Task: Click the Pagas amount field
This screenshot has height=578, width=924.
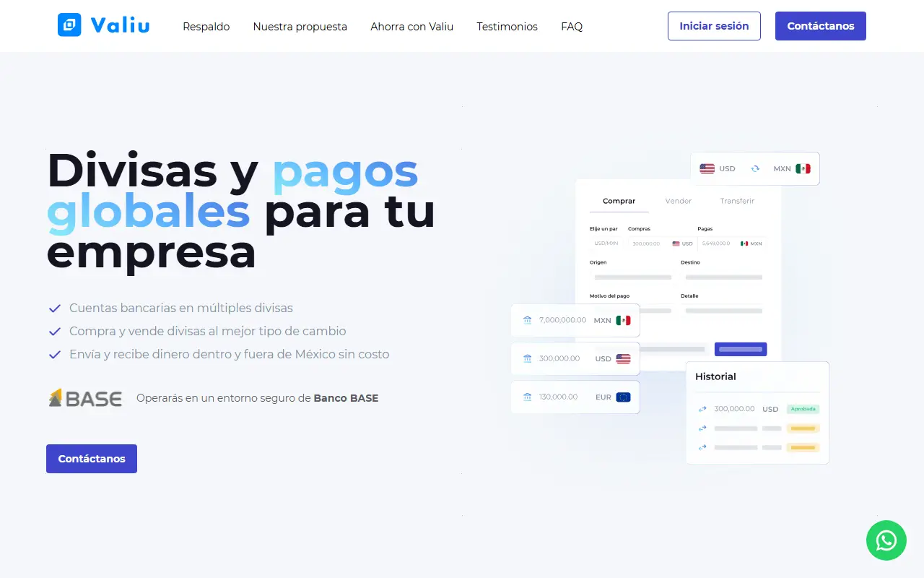Action: [x=731, y=243]
